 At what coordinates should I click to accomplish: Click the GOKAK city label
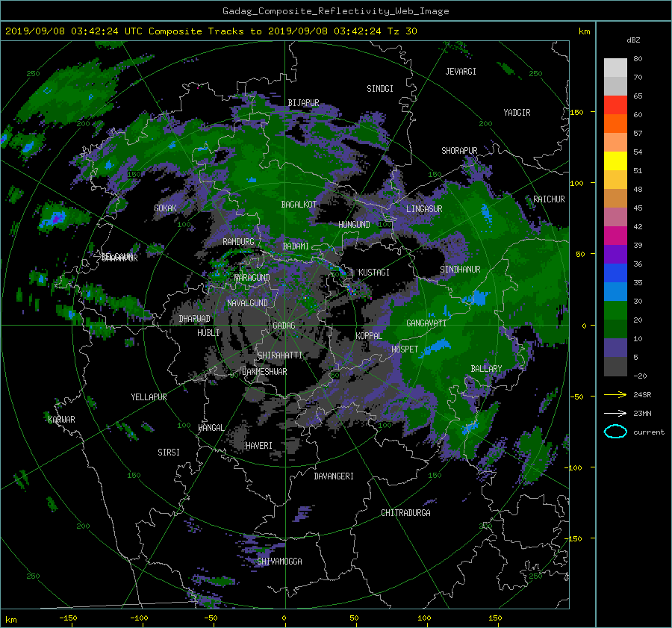pyautogui.click(x=165, y=208)
